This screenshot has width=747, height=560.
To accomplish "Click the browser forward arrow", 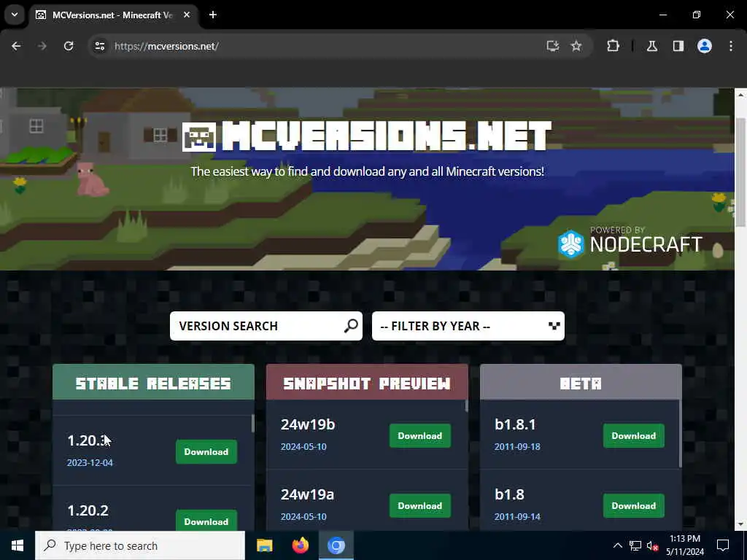I will click(42, 46).
